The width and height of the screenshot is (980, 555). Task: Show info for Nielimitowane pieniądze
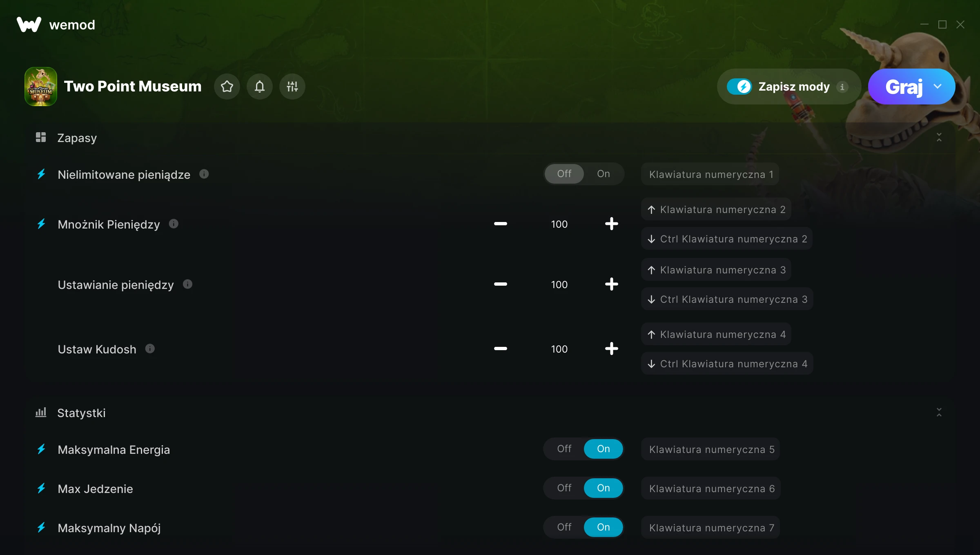coord(204,174)
